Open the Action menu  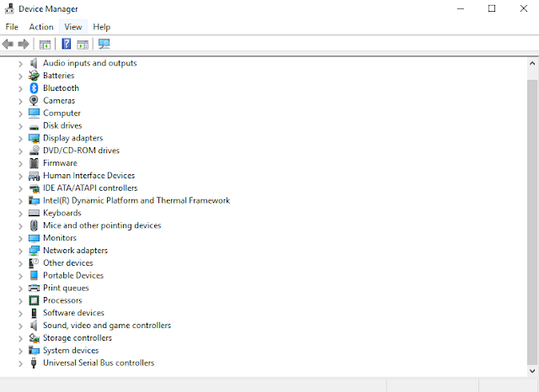(x=41, y=27)
